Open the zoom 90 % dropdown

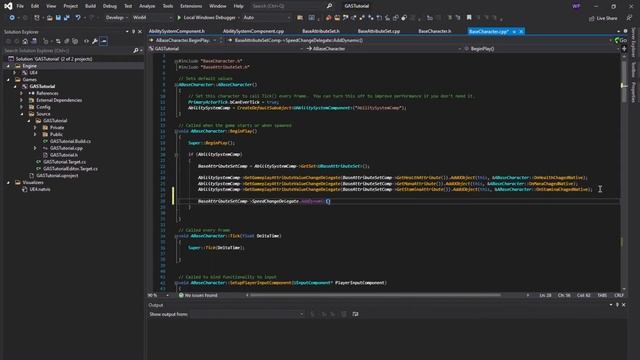pos(159,295)
